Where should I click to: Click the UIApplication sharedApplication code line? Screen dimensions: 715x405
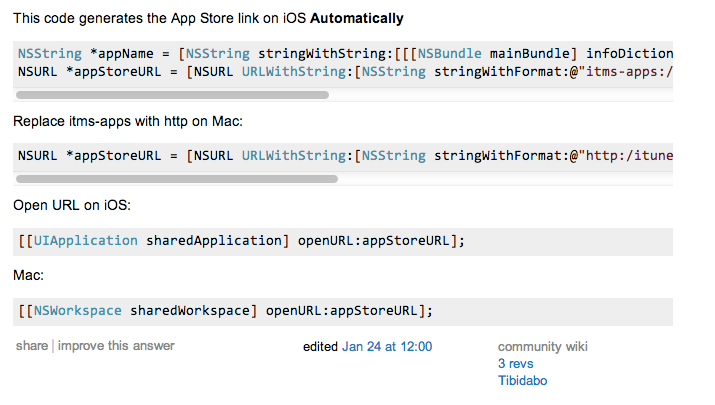point(241,240)
